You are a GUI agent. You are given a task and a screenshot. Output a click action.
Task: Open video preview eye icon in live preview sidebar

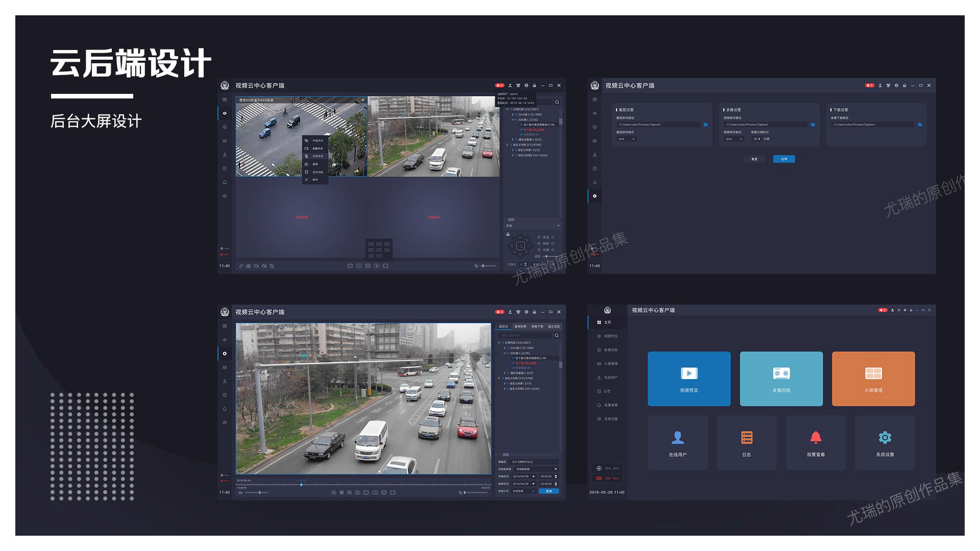point(225,113)
